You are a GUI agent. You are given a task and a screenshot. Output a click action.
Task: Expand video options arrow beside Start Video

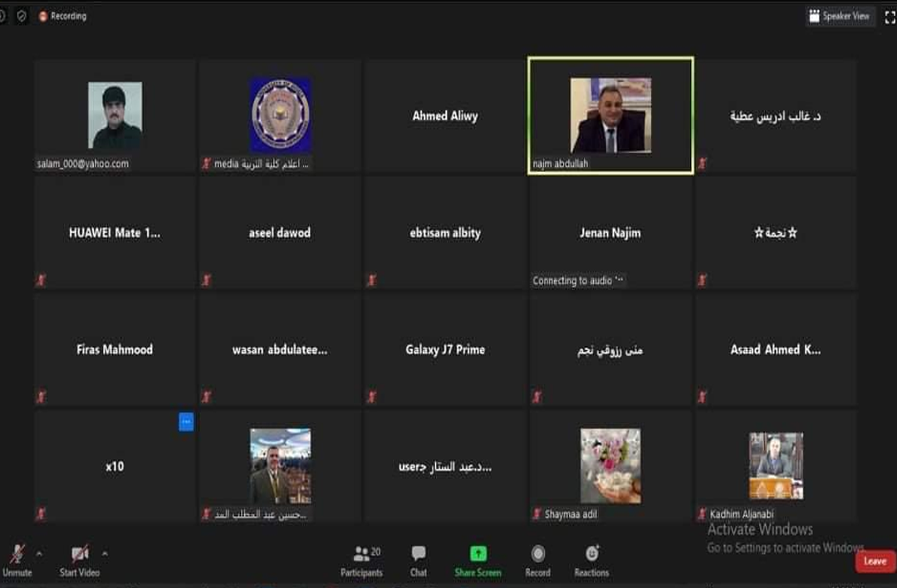pyautogui.click(x=105, y=553)
